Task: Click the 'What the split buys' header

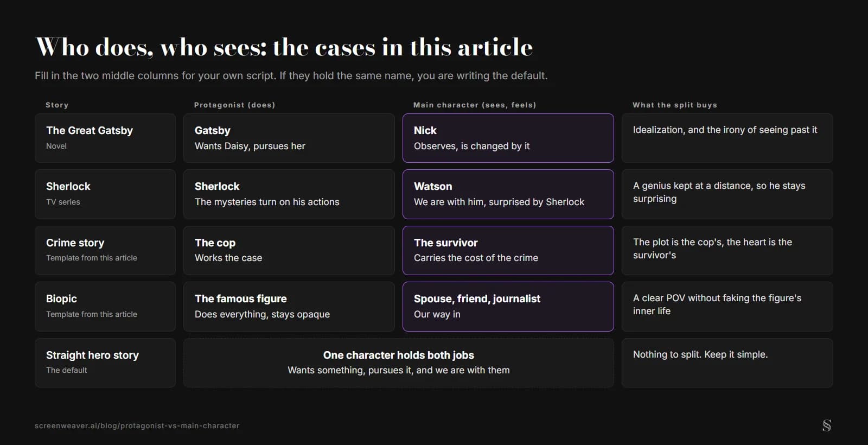Action: [675, 105]
